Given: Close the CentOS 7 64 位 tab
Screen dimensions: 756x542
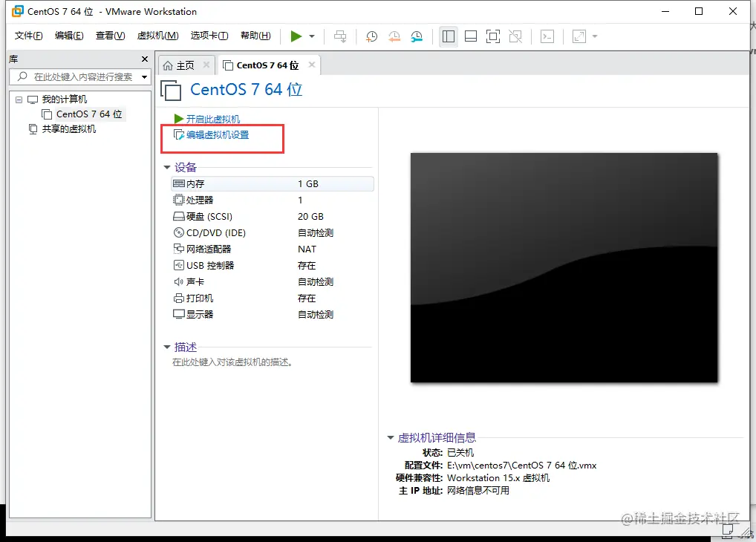Looking at the screenshot, I should click(312, 65).
